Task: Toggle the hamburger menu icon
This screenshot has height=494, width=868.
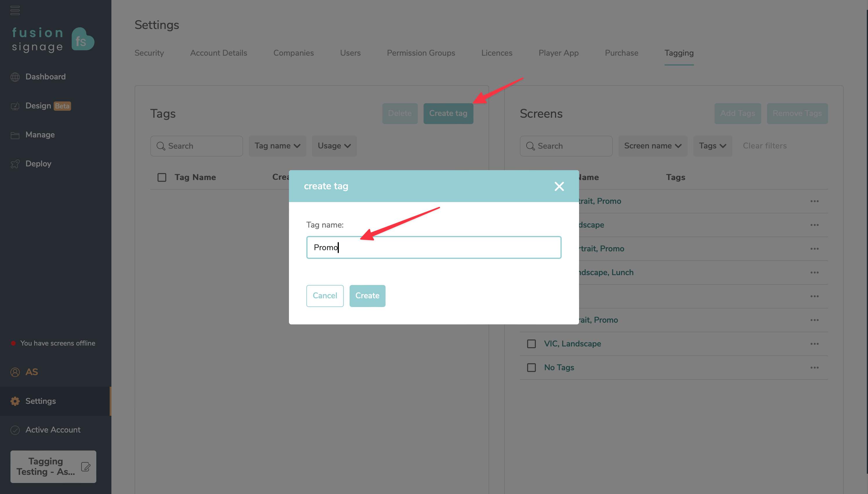Action: pyautogui.click(x=15, y=10)
